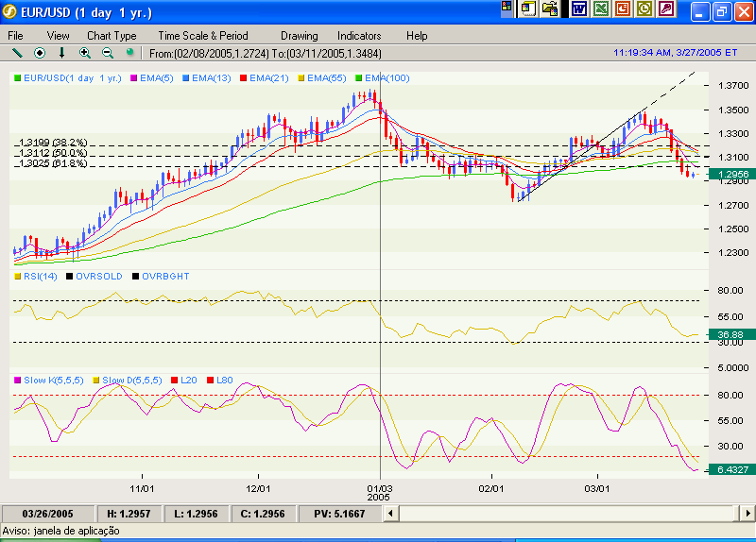Launch Excel from the Office shortcut bar
This screenshot has width=756, height=542.
pos(601,9)
